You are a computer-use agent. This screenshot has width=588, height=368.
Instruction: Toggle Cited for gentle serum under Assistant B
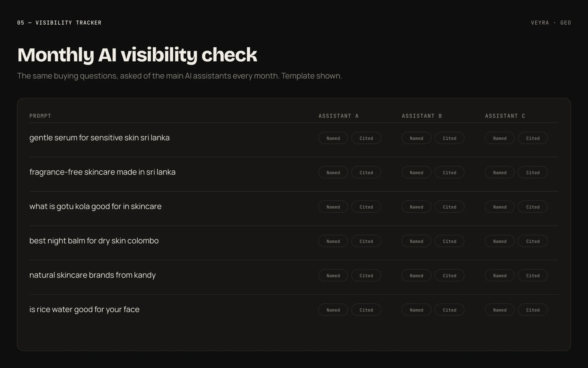tap(450, 138)
